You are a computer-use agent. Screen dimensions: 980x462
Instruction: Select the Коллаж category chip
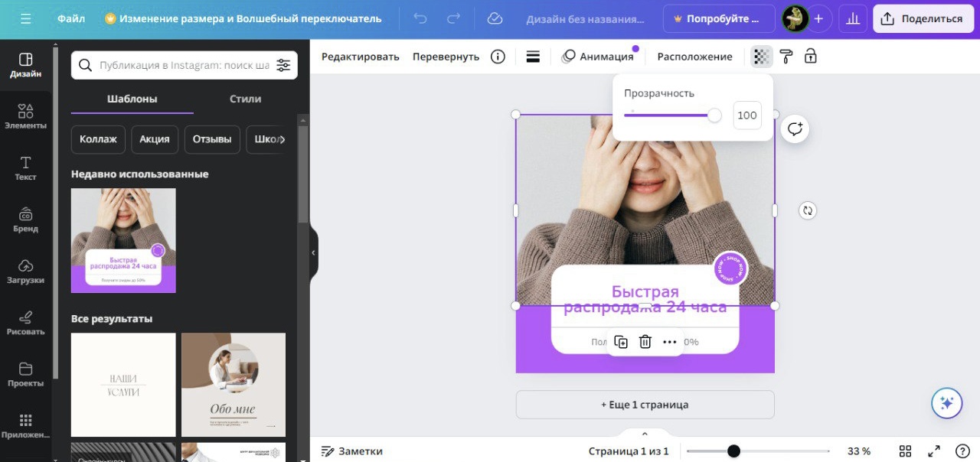pos(98,139)
